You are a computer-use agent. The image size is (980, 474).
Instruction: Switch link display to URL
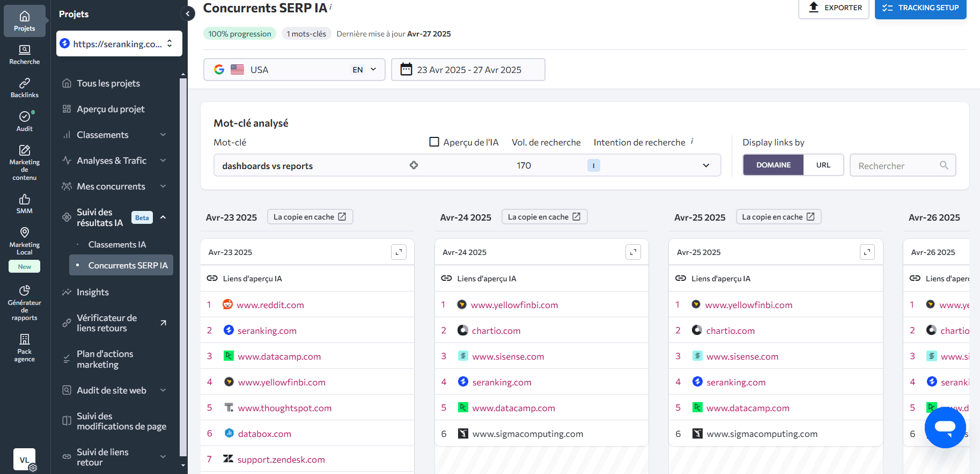(823, 165)
